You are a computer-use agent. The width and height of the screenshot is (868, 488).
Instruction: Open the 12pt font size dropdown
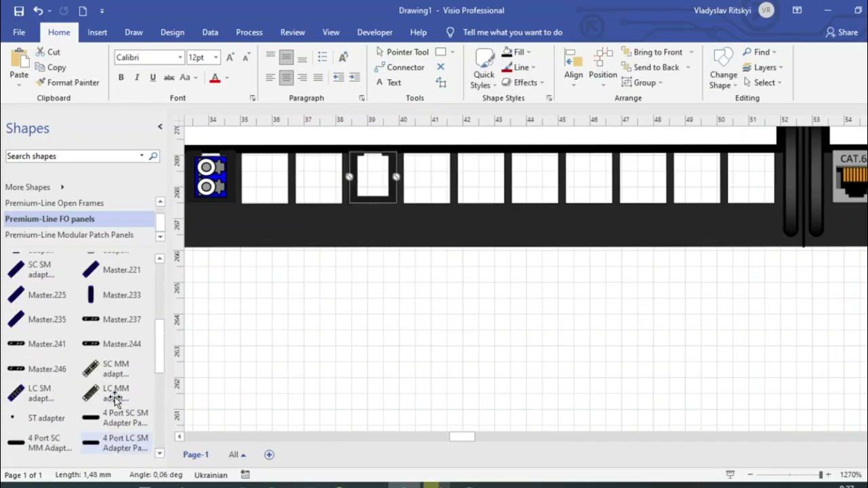[216, 58]
